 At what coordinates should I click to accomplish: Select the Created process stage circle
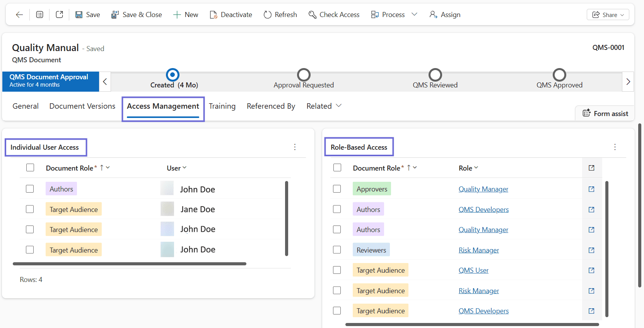[x=173, y=75]
